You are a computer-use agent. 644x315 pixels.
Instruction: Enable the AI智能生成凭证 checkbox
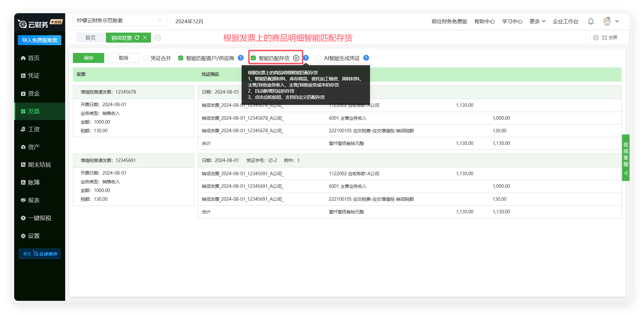click(x=319, y=58)
